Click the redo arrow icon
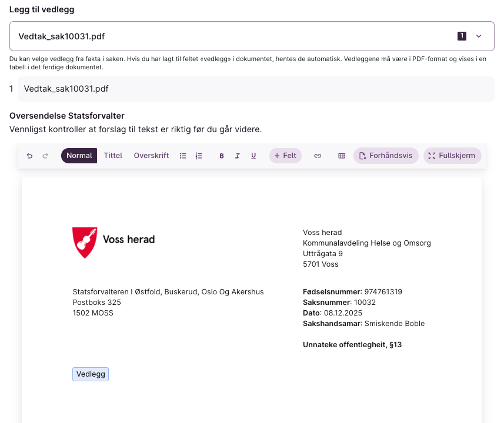The image size is (504, 423). (45, 156)
